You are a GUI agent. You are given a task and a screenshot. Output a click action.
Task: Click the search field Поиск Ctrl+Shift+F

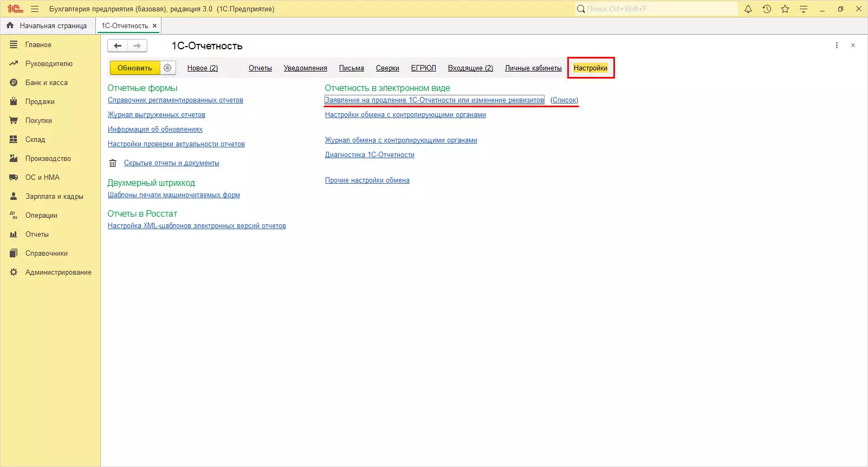[656, 9]
